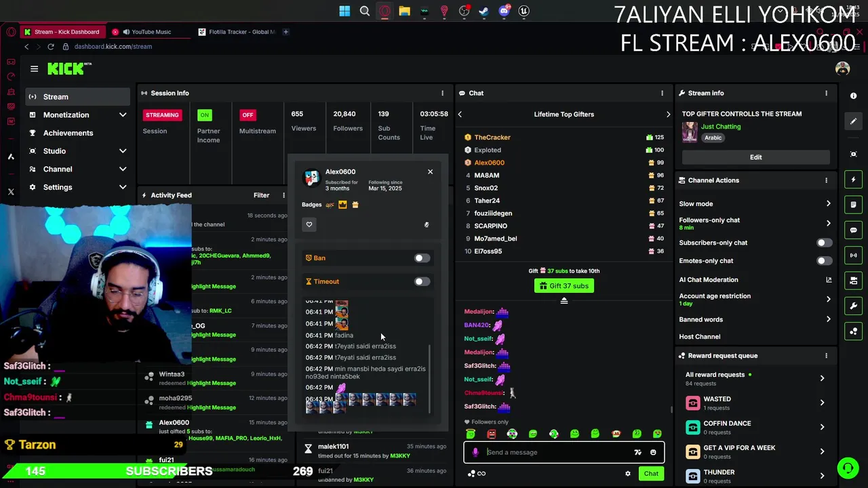This screenshot has width=868, height=488.
Task: Click the info icon in right sidebar
Action: [x=854, y=96]
